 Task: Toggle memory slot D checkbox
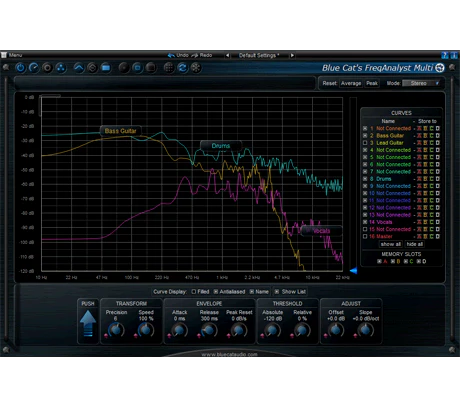point(419,262)
